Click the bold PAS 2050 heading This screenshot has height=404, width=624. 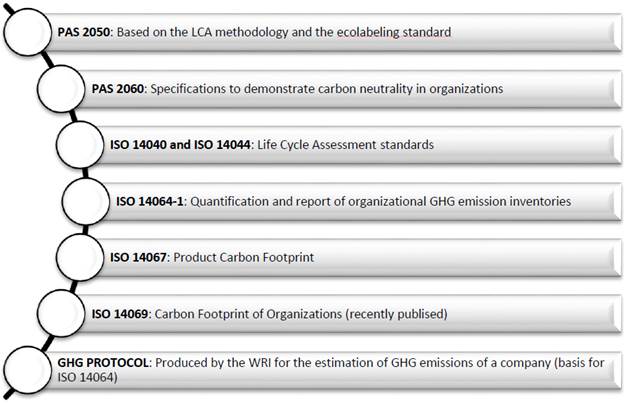(x=85, y=32)
